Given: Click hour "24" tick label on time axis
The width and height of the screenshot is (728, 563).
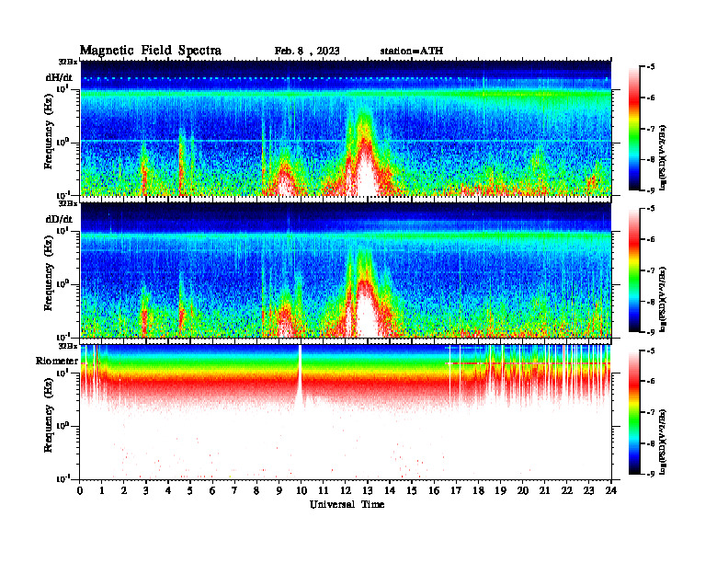Looking at the screenshot, I should pyautogui.click(x=611, y=490).
